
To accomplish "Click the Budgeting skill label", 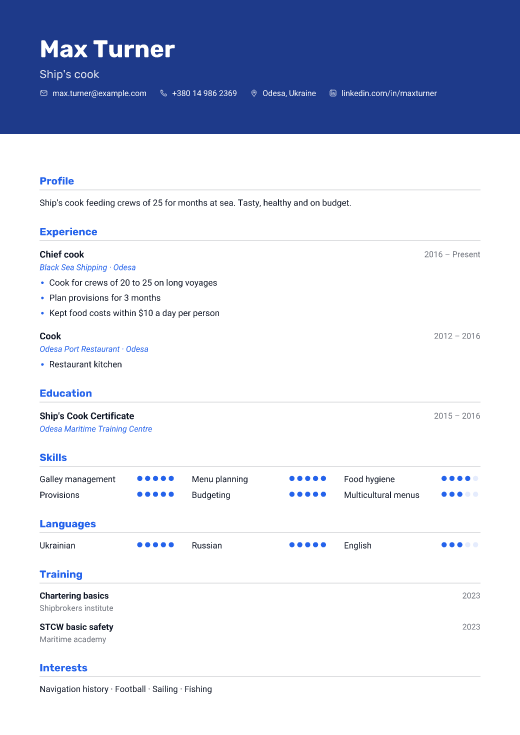I will 211,495.
